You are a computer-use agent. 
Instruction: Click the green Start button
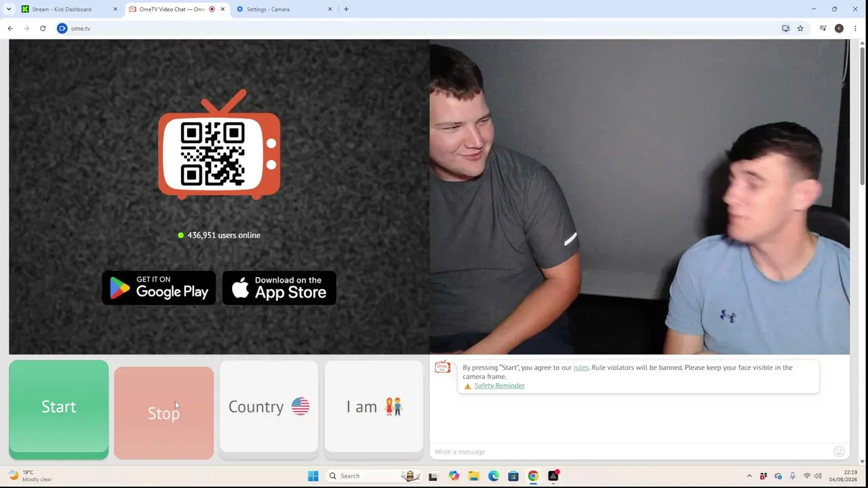(x=59, y=409)
